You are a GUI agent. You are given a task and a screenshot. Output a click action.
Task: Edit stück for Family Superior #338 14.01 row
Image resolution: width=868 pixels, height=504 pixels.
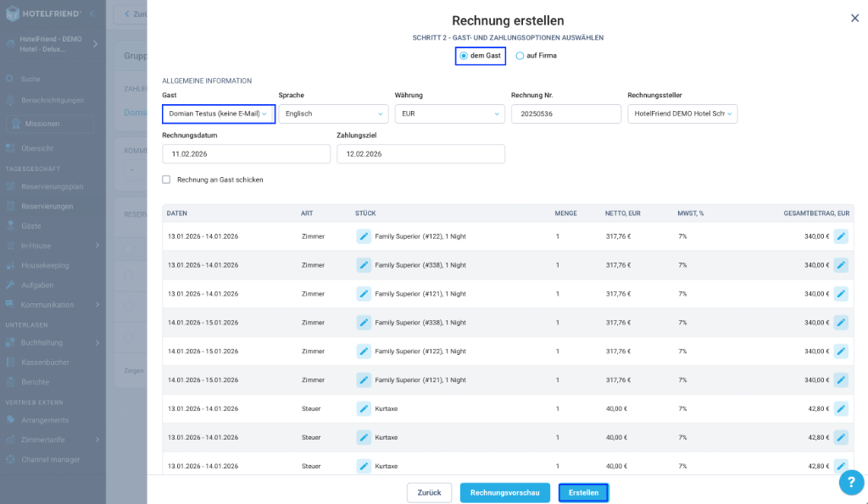(364, 323)
